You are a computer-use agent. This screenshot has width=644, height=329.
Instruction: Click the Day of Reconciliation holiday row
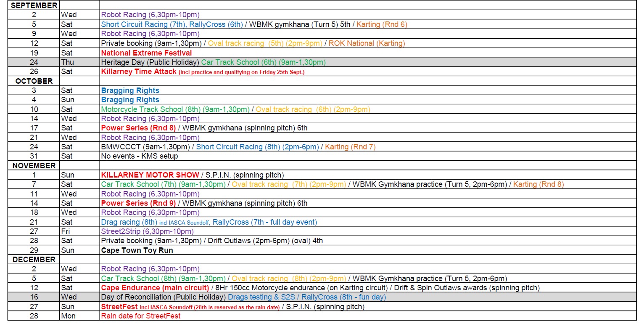[x=322, y=297]
